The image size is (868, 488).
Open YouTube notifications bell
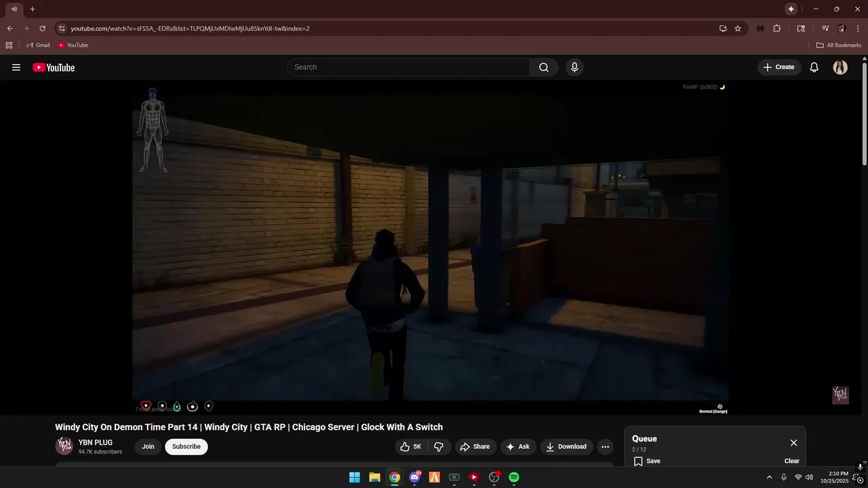814,67
